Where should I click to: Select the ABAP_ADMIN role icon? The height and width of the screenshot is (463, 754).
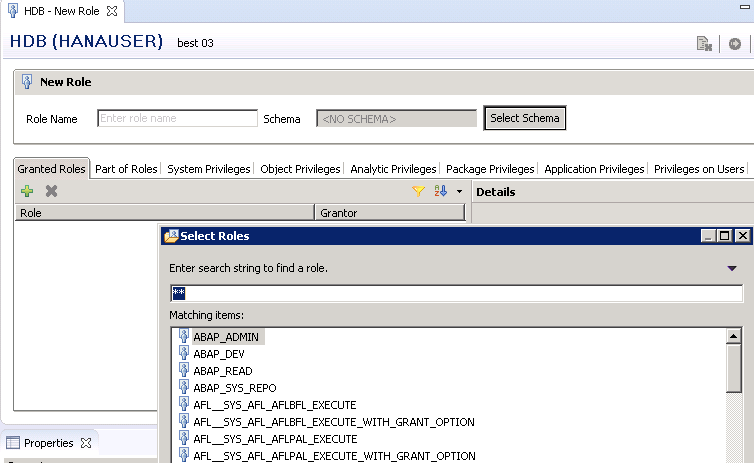[184, 337]
